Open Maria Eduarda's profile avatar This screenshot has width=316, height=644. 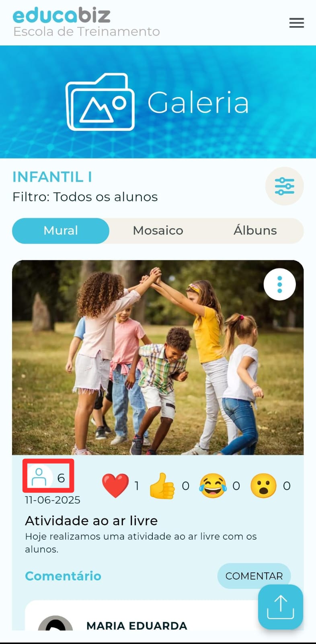coord(55,623)
